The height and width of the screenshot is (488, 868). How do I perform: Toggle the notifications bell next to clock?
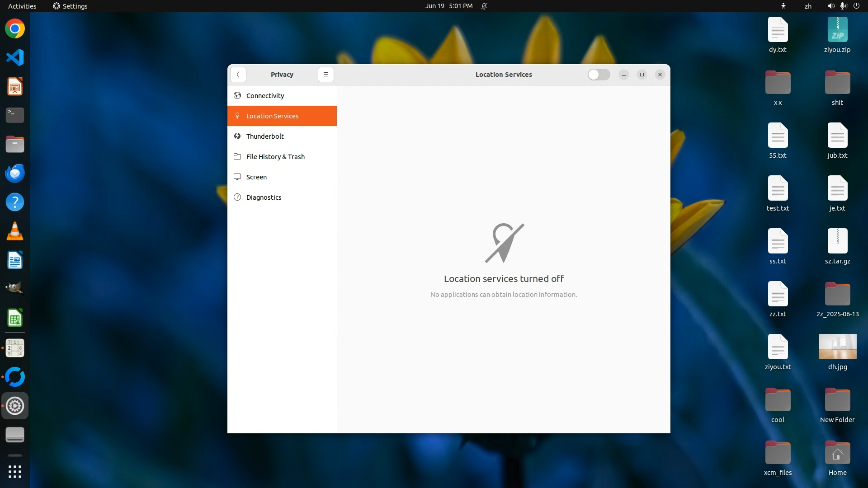[x=484, y=6]
